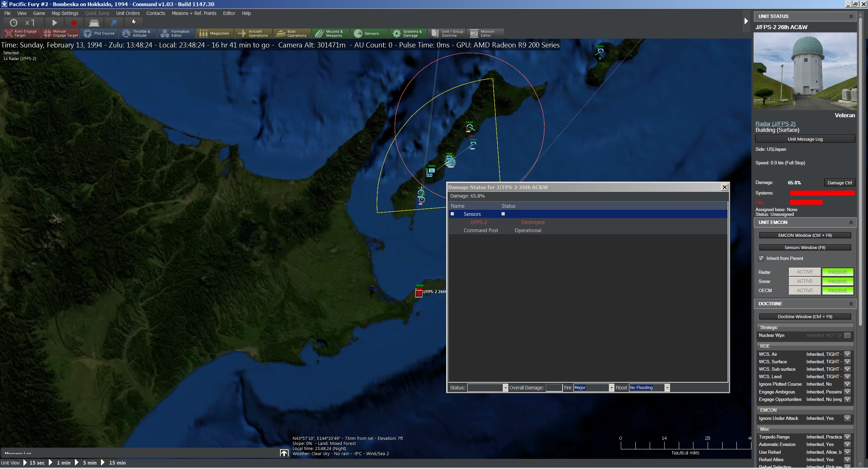The image size is (868, 469).
Task: Click the Overall Damage input field
Action: point(554,388)
